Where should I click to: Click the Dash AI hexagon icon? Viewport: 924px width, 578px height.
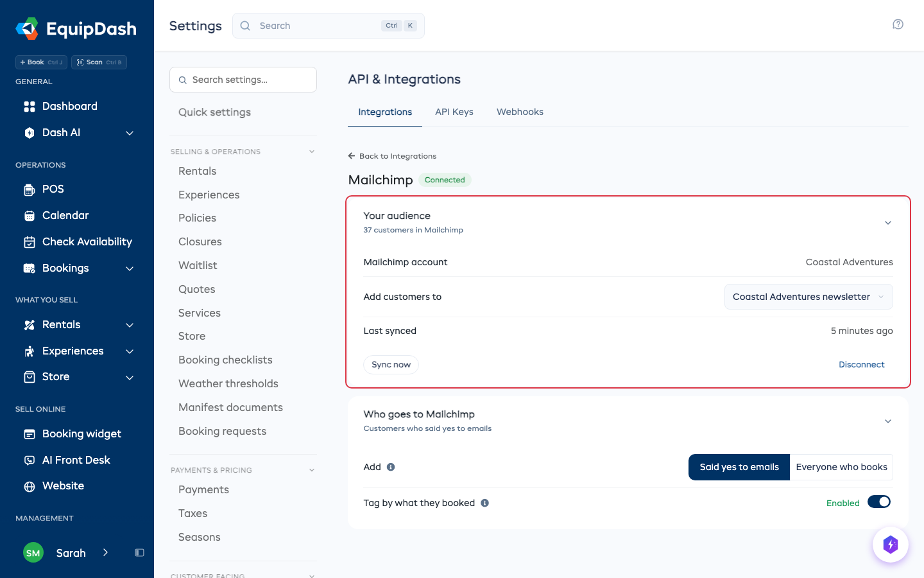(x=30, y=133)
